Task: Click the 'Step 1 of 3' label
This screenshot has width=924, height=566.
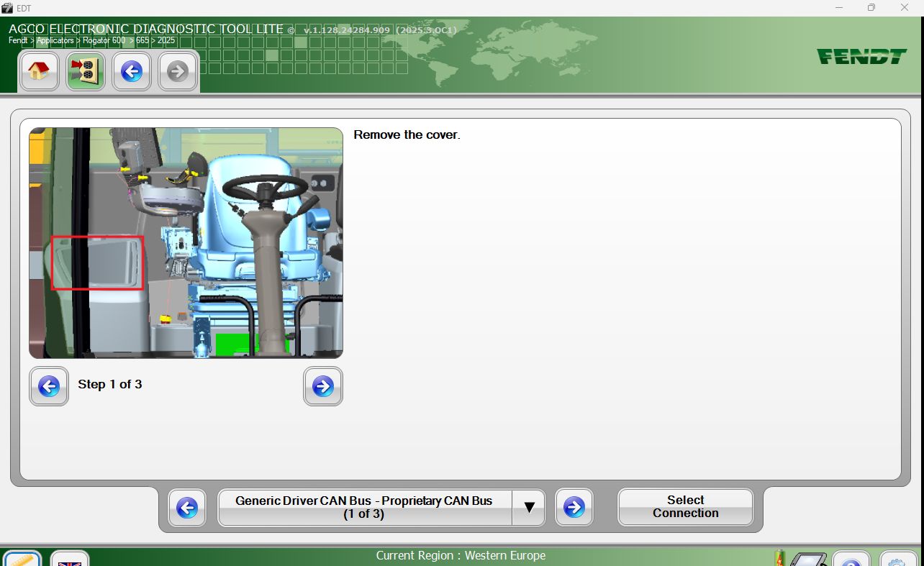Action: (x=110, y=384)
